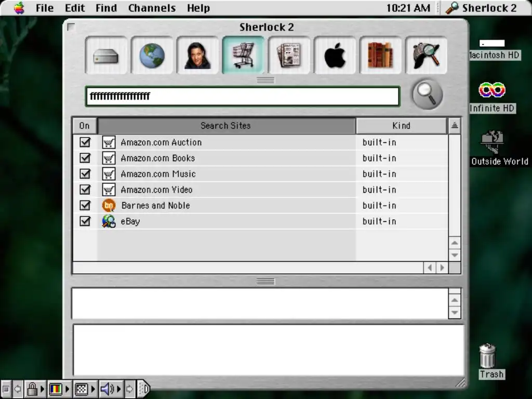Select the Apple channel
The image size is (532, 399).
[335, 55]
